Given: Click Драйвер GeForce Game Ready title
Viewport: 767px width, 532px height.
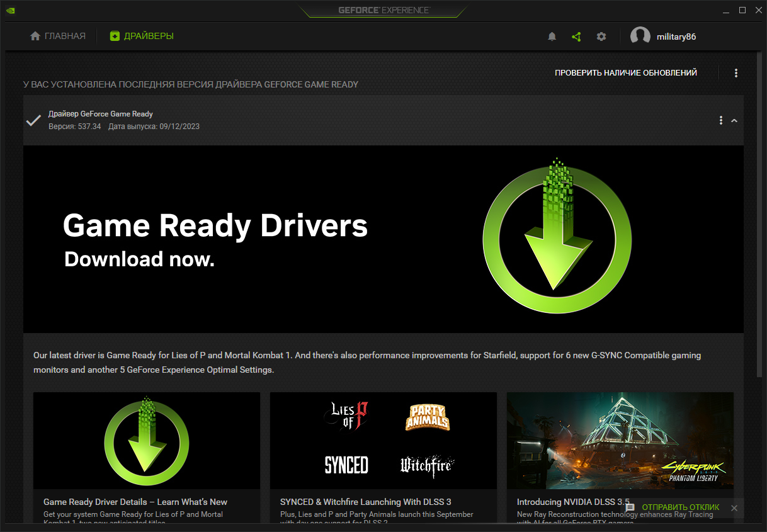Looking at the screenshot, I should pos(101,114).
